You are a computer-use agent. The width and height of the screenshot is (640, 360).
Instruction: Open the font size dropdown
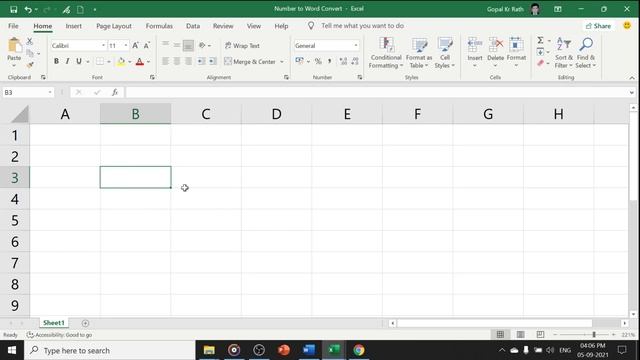point(126,45)
